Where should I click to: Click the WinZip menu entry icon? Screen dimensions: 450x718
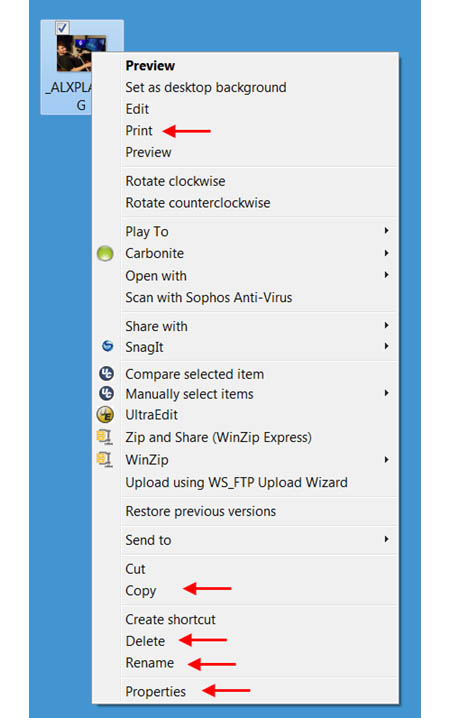[104, 459]
